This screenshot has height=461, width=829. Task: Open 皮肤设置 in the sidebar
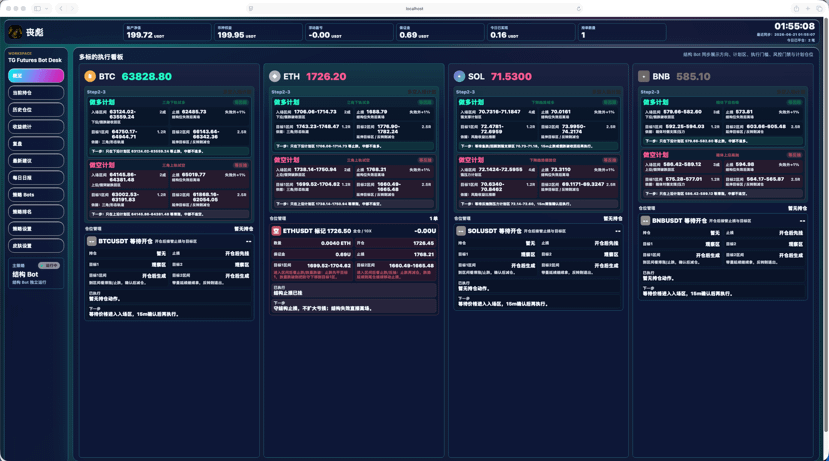pos(36,245)
